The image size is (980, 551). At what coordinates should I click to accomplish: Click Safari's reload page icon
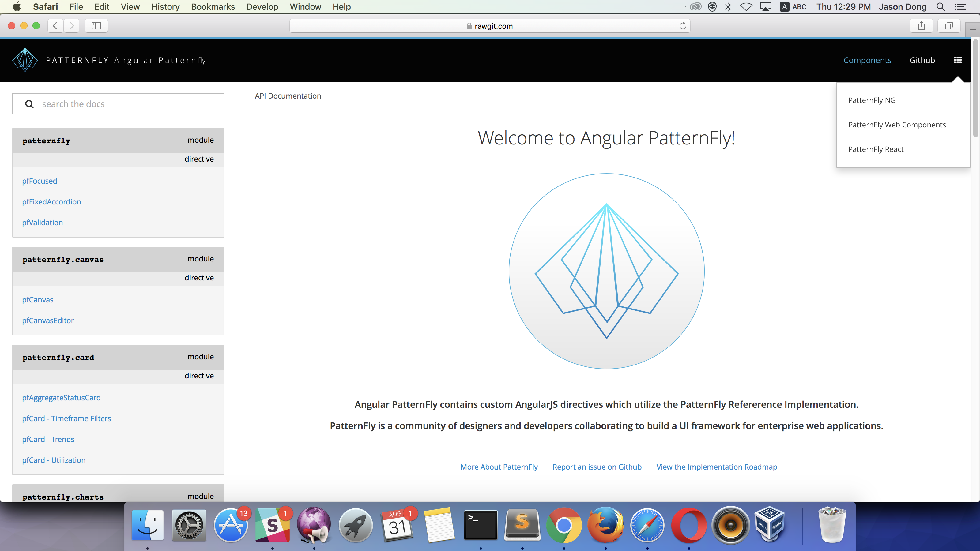tap(683, 26)
